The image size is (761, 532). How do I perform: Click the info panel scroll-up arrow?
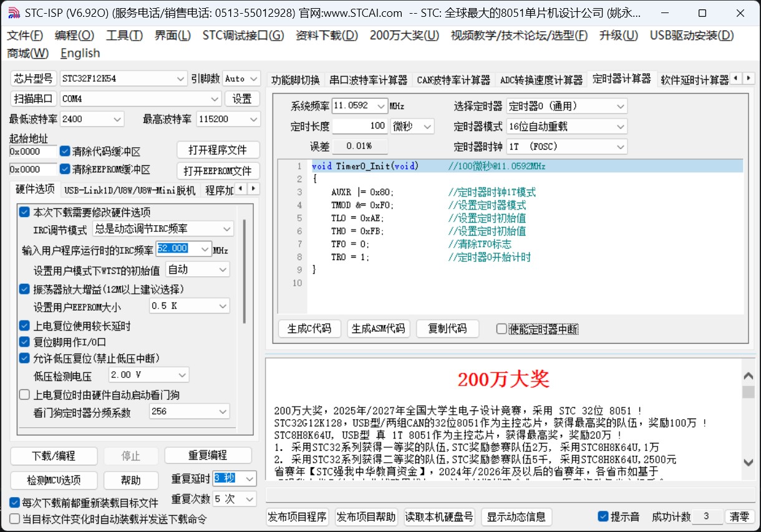(749, 376)
